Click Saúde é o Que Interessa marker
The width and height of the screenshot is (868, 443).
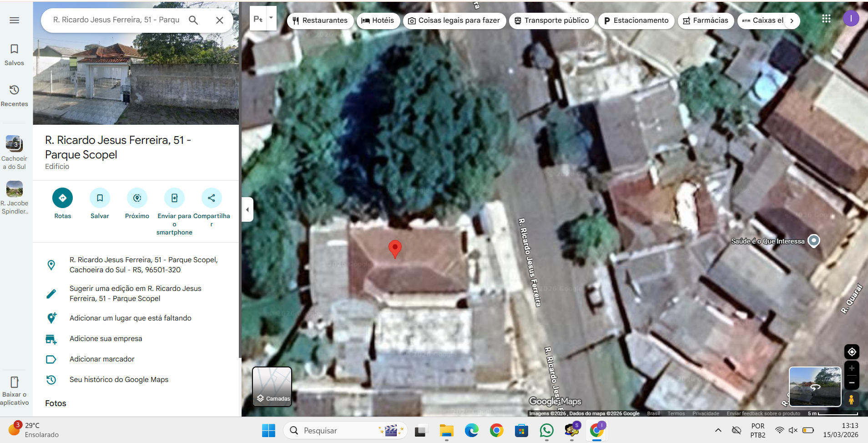coord(814,240)
